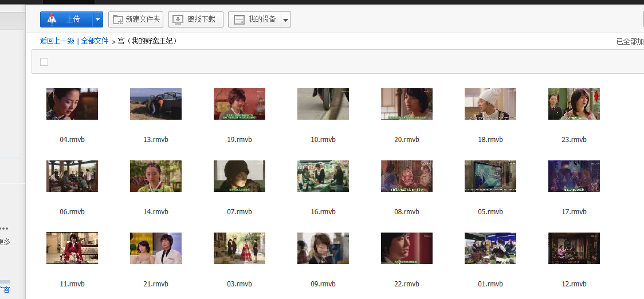The width and height of the screenshot is (644, 299).
Task: Click file name text 14.rmvb
Action: pos(156,212)
